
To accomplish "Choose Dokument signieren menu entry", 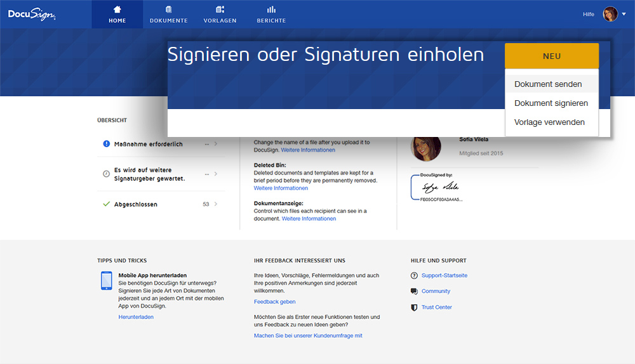I will [551, 103].
